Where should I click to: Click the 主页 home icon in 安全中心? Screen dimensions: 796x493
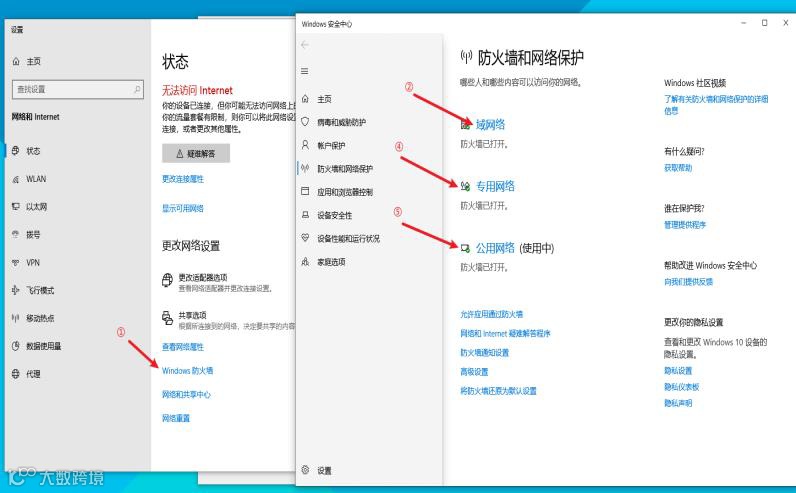305,98
